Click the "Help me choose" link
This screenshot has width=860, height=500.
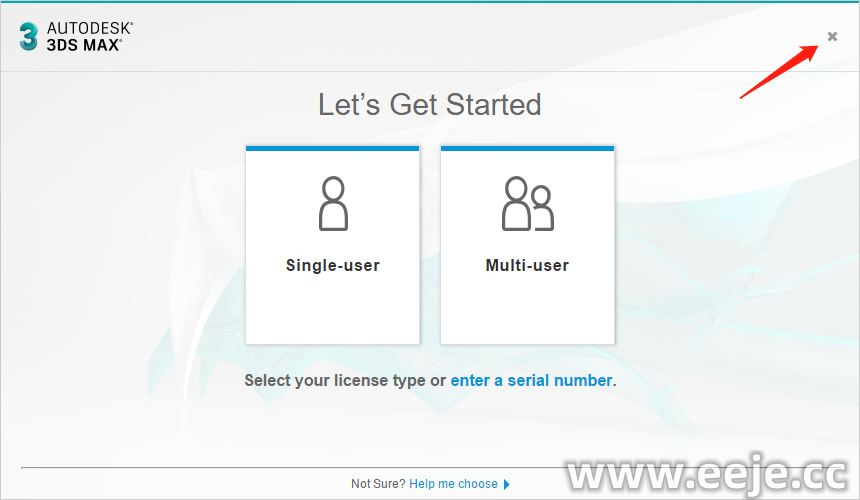coord(453,484)
